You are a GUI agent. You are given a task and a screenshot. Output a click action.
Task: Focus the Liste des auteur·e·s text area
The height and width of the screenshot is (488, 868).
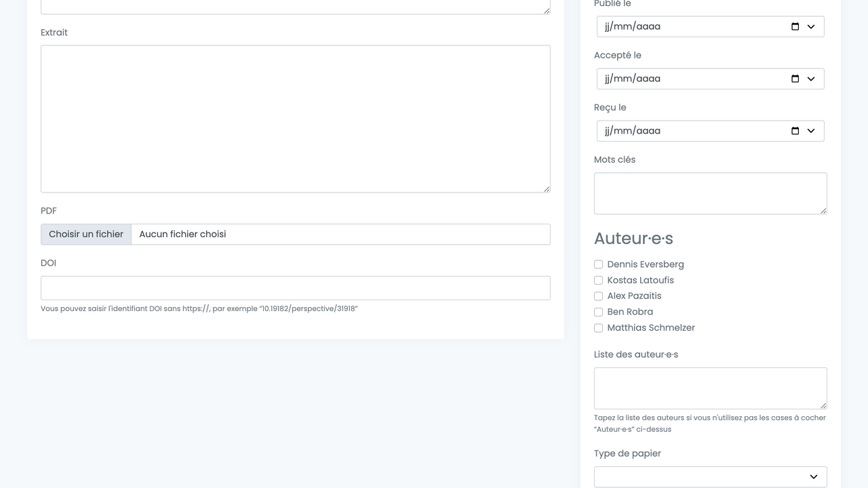[710, 388]
